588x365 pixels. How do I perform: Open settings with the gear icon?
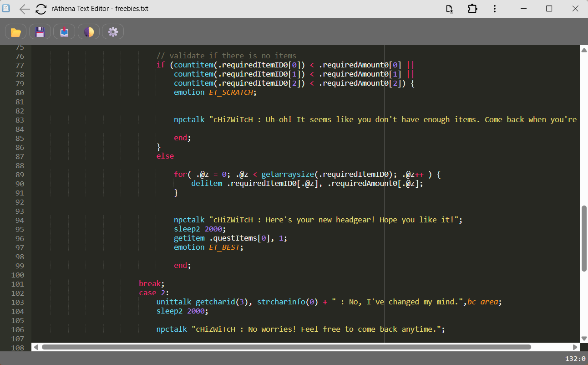(x=113, y=32)
